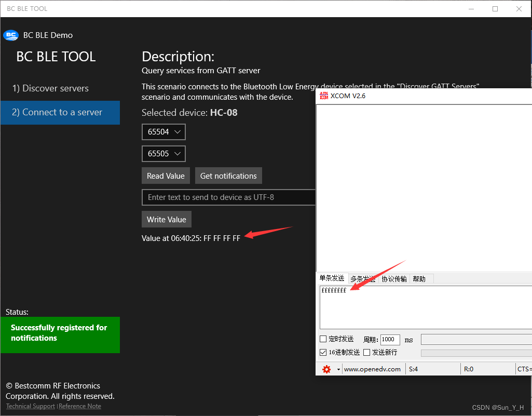532x416 pixels.
Task: Open the dropdown arrow next to XCOM gear
Action: [338, 369]
